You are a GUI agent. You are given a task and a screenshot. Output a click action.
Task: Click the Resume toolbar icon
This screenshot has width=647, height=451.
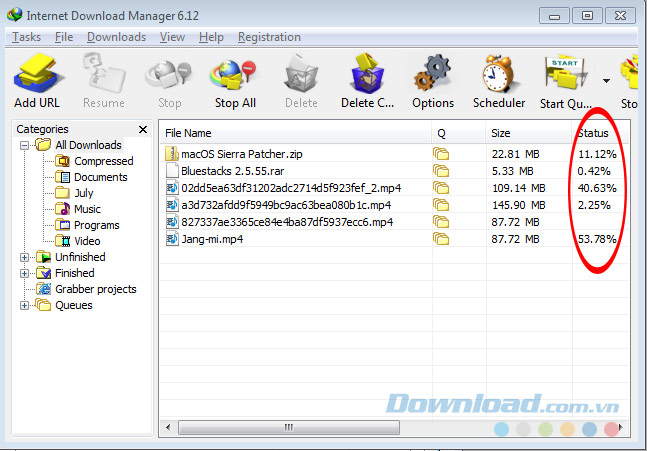point(104,74)
